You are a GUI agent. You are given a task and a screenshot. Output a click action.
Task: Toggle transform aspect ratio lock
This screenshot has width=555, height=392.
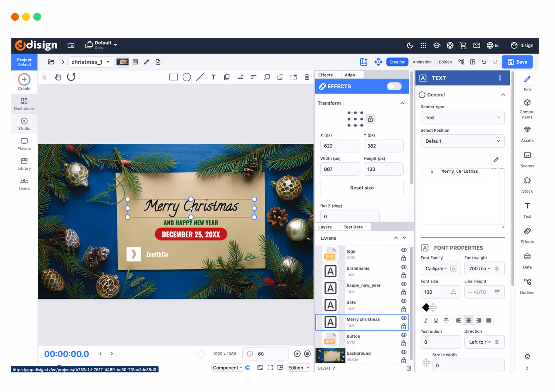pos(370,119)
